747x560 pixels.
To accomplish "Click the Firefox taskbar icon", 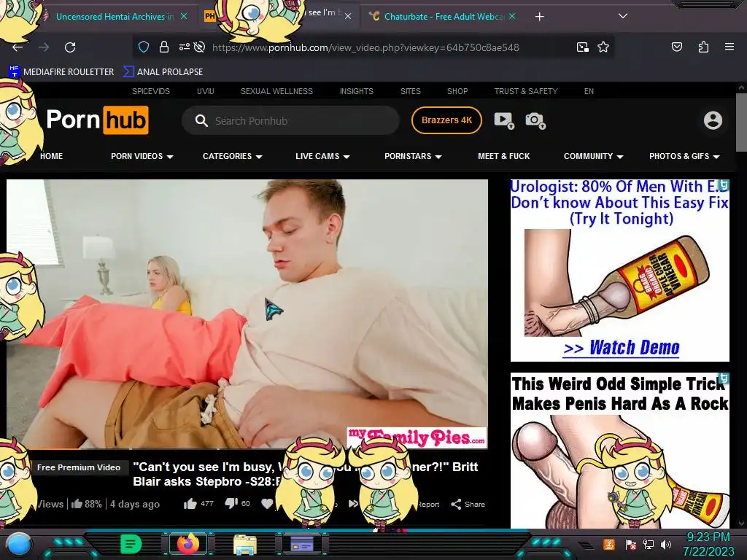I will coord(188,544).
